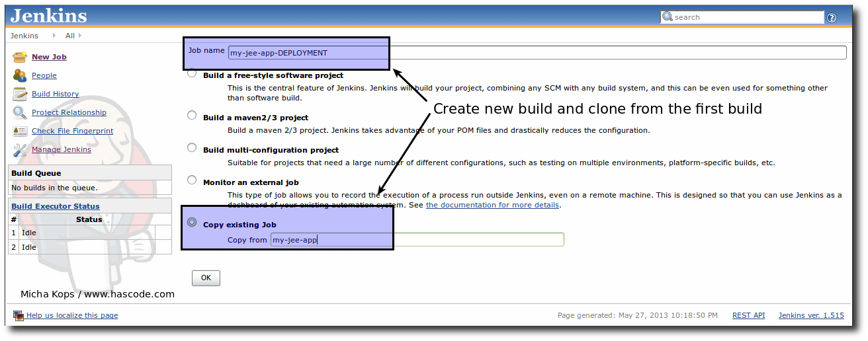The height and width of the screenshot is (341, 868).
Task: Open the documentation for more details link
Action: tap(493, 205)
